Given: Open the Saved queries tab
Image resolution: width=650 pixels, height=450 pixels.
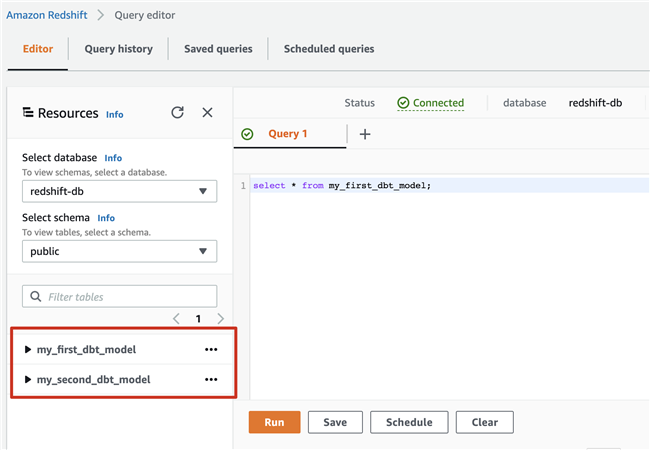Looking at the screenshot, I should [x=218, y=48].
